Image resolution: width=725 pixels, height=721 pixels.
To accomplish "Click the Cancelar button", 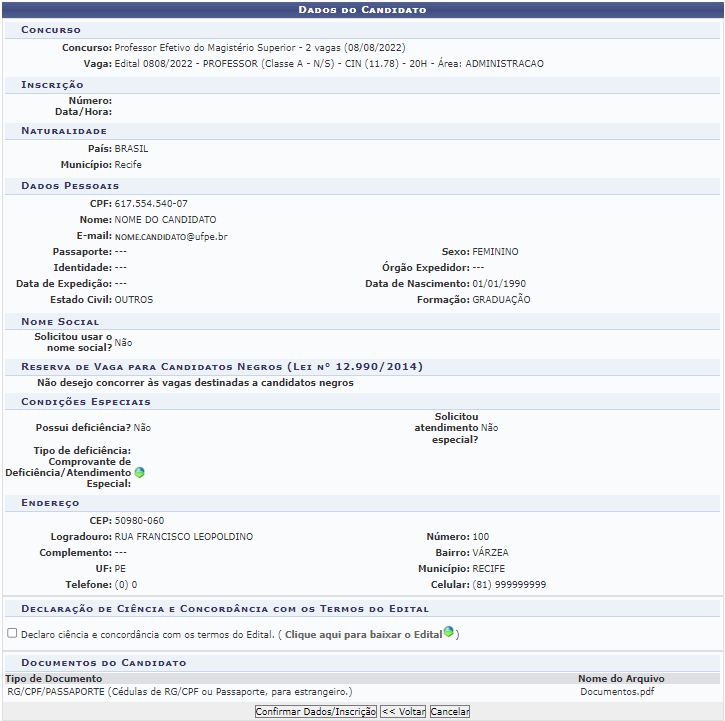I will [x=449, y=712].
